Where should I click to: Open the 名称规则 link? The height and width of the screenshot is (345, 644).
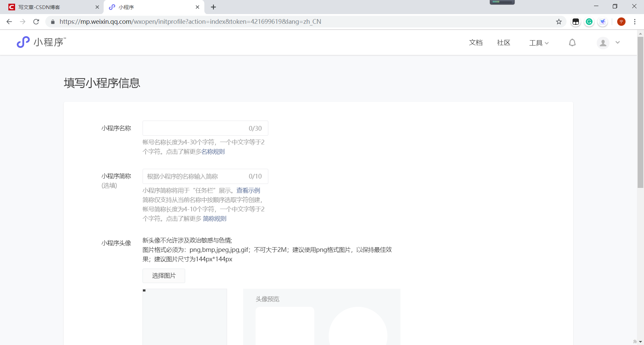click(213, 152)
